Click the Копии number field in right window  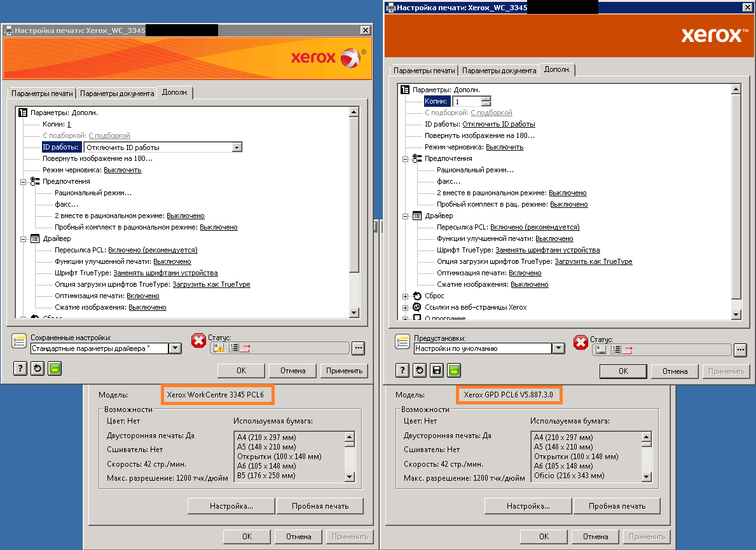[467, 101]
